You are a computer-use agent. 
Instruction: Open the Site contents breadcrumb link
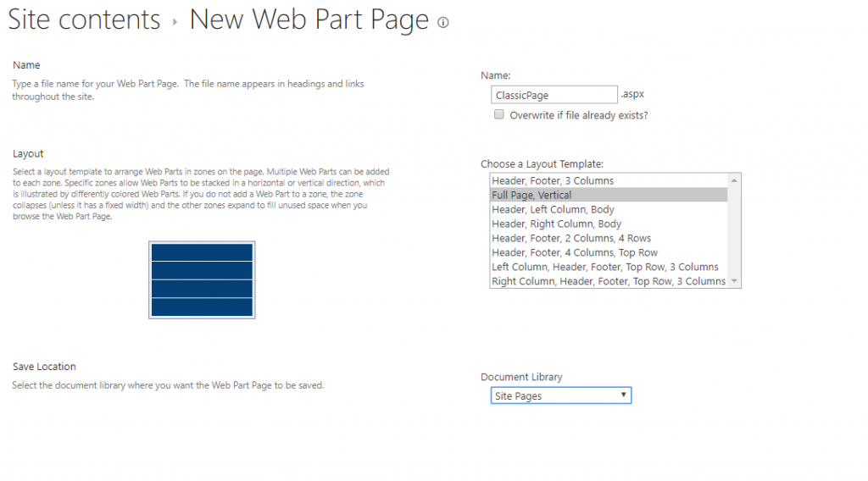click(84, 19)
